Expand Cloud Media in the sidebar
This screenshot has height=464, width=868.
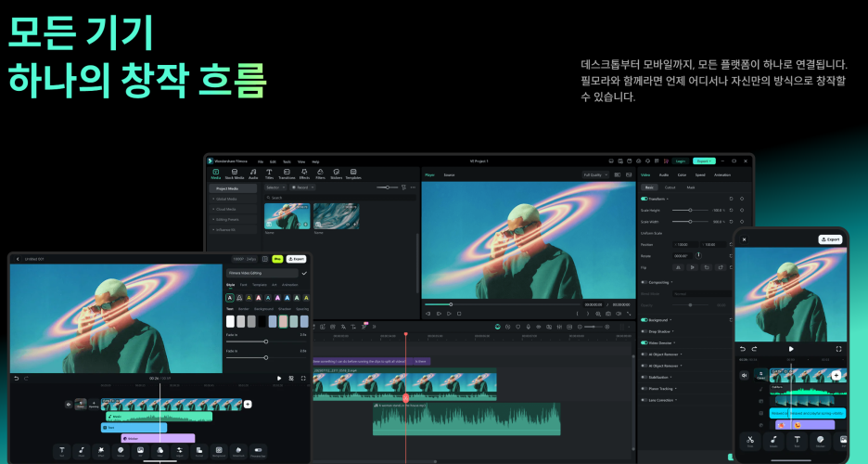(233, 210)
